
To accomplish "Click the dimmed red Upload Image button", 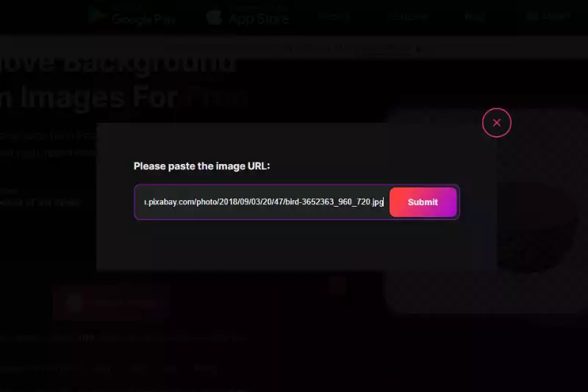I will pos(110,303).
